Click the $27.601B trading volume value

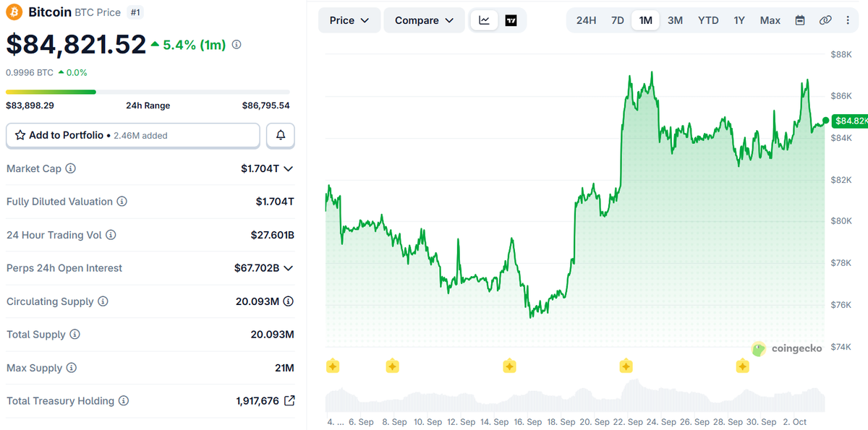click(x=273, y=235)
